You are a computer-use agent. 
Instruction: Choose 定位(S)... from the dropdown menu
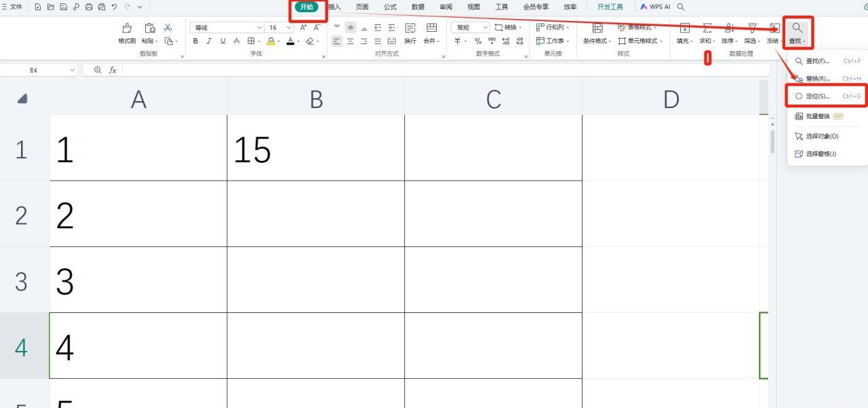pyautogui.click(x=827, y=96)
